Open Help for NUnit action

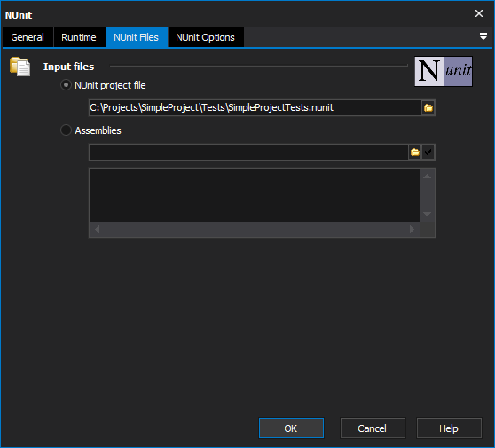click(x=449, y=428)
